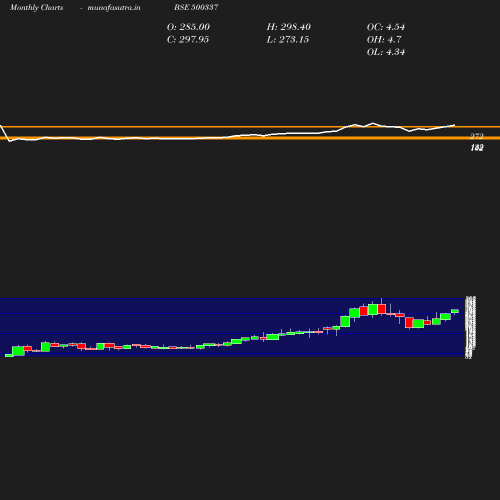
Task: Select the 'OC: 4.54' reading
Action: (386, 27)
